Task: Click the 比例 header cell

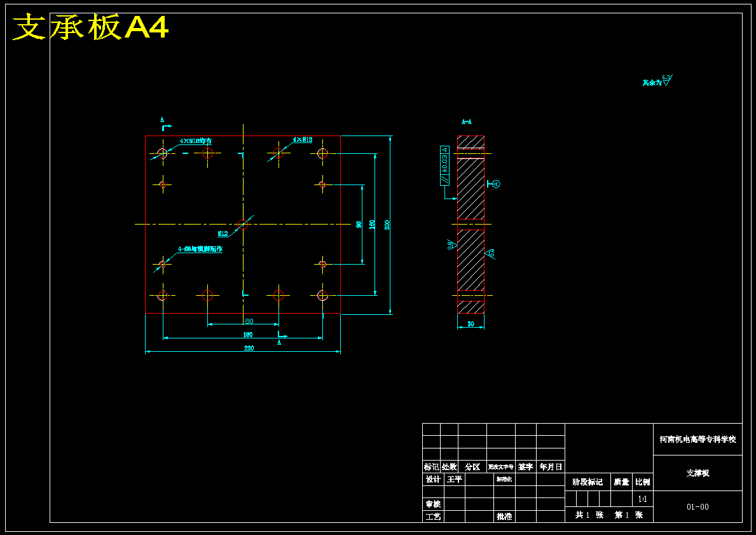Action: [x=643, y=482]
